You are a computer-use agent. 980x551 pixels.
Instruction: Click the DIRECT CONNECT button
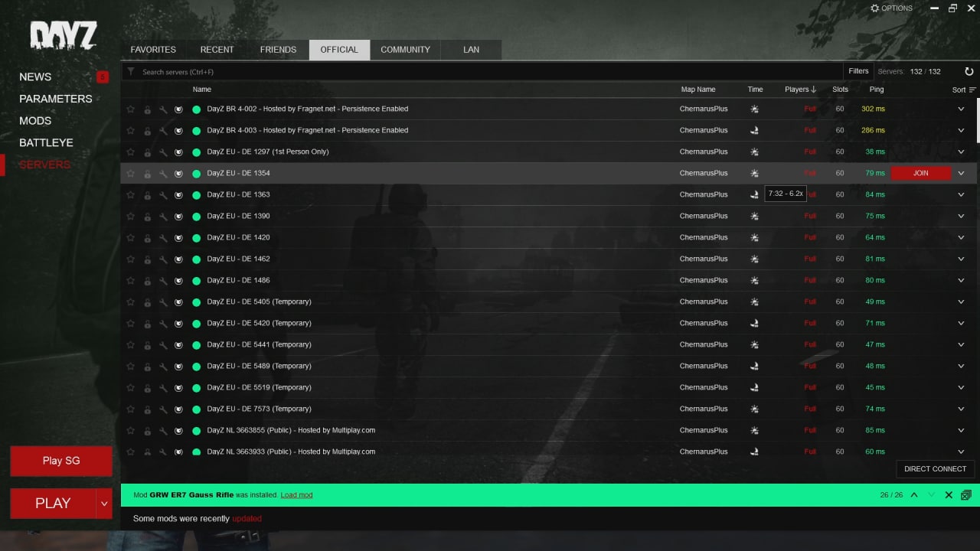(x=935, y=468)
